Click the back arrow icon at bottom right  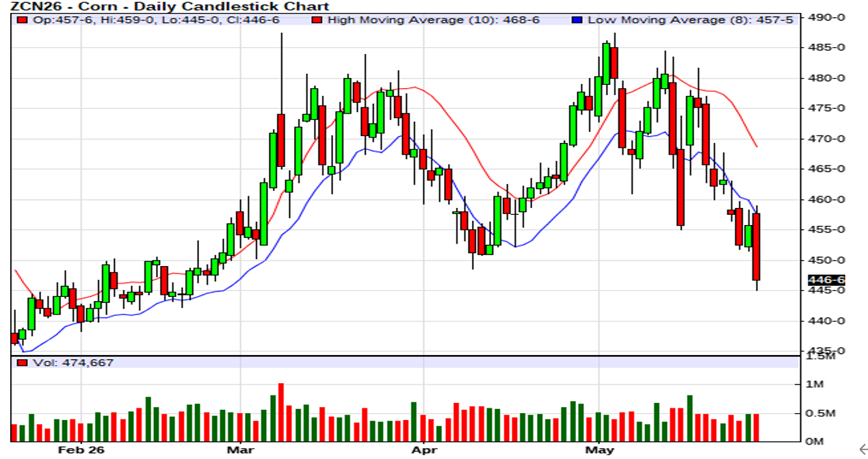[x=863, y=449]
